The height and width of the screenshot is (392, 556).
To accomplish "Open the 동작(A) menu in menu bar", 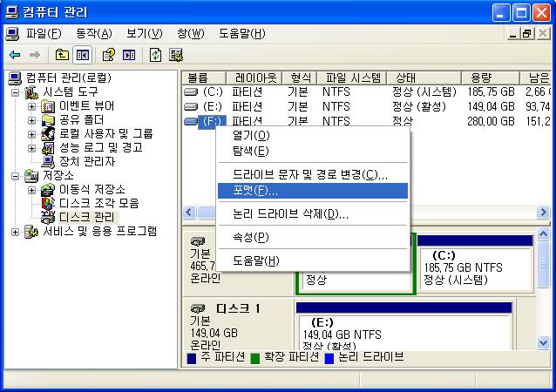I will [93, 33].
